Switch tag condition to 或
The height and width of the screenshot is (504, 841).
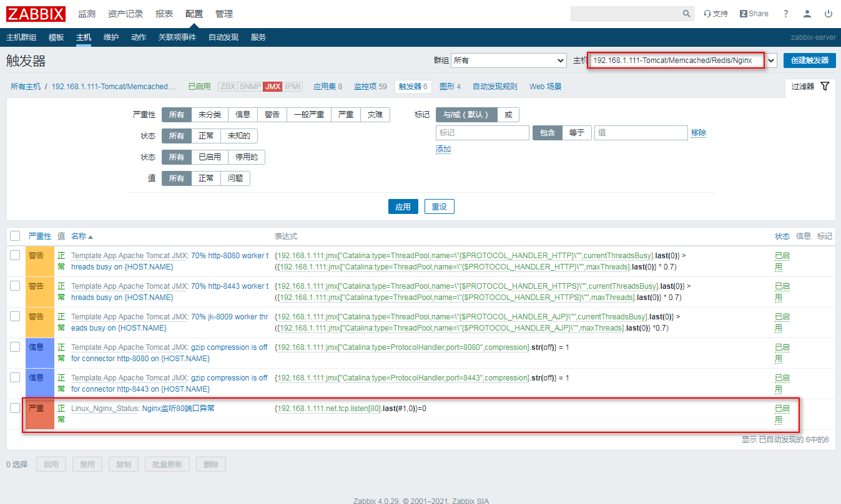(x=508, y=115)
